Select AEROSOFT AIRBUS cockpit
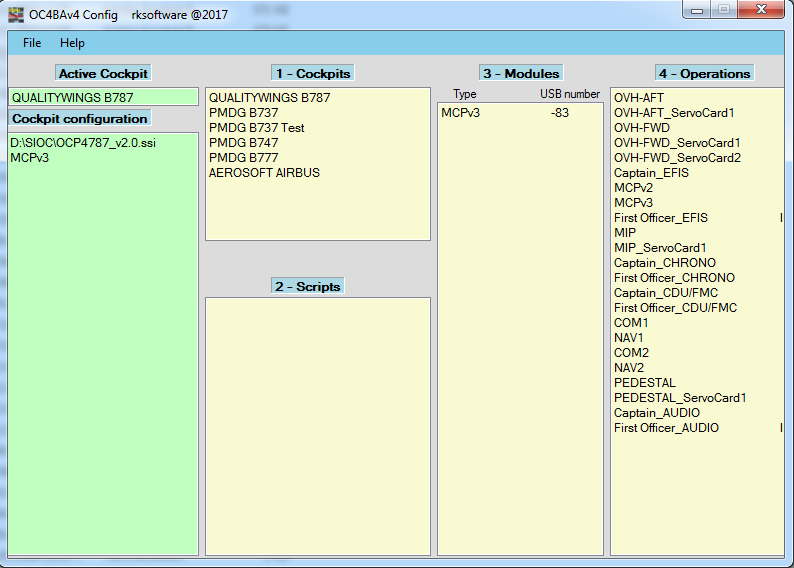Screen dimensions: 794x568 tap(264, 173)
